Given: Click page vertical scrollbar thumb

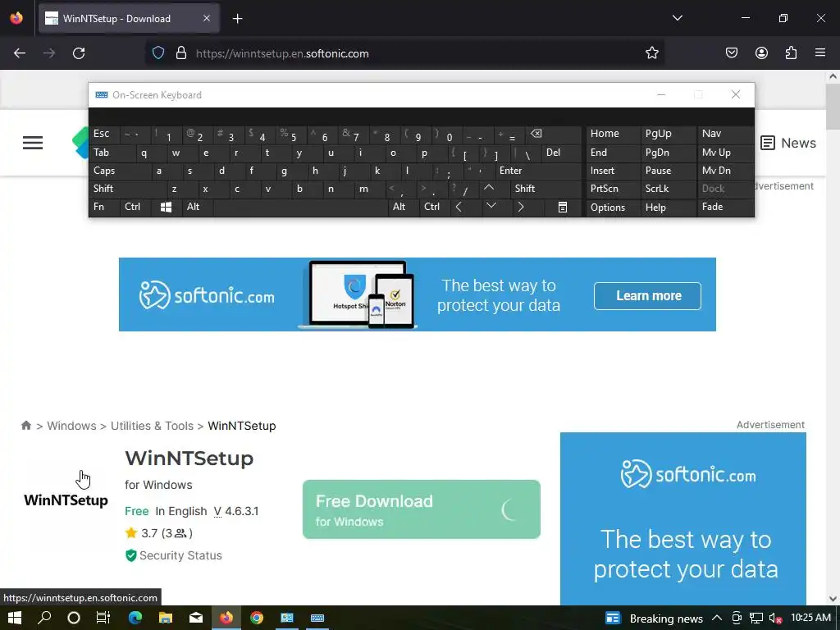Looking at the screenshot, I should pos(833,106).
